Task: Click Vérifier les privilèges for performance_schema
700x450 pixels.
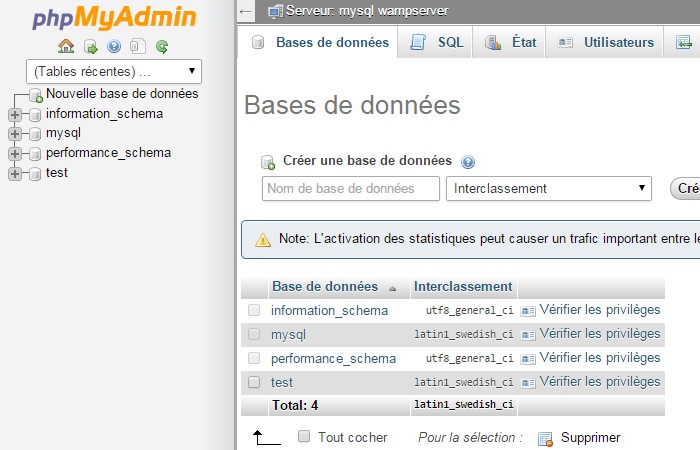Action: click(x=600, y=358)
